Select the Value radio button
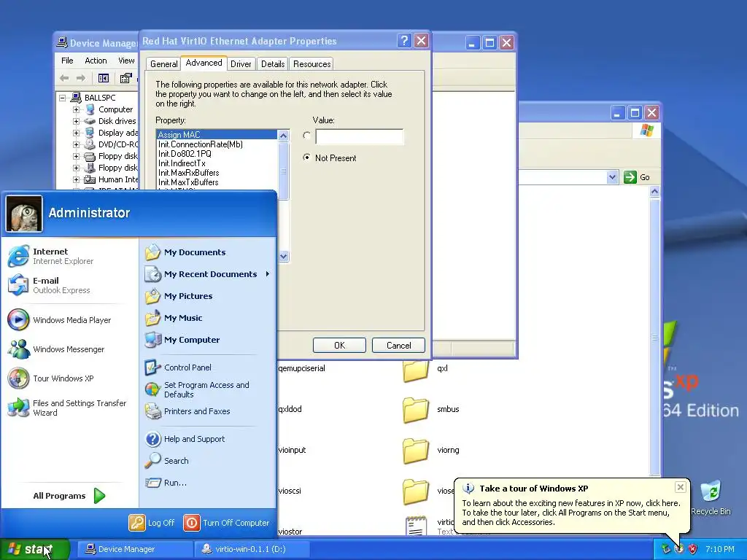This screenshot has width=747, height=560. click(307, 136)
